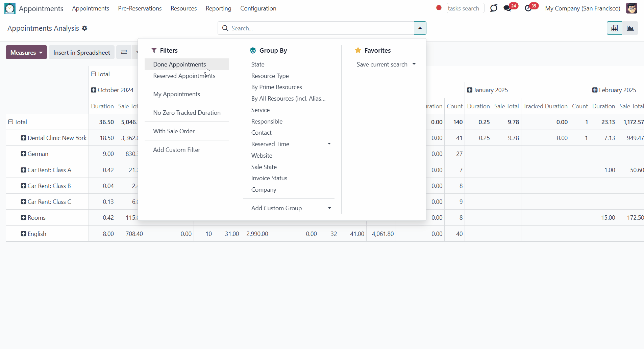The image size is (644, 349).
Task: Switch to the pivot table view icon
Action: (614, 28)
